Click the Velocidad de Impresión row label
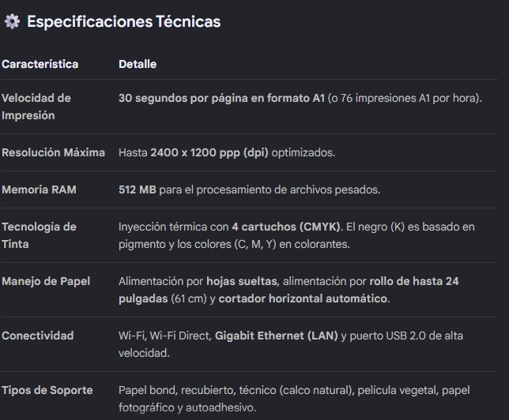 [36, 107]
